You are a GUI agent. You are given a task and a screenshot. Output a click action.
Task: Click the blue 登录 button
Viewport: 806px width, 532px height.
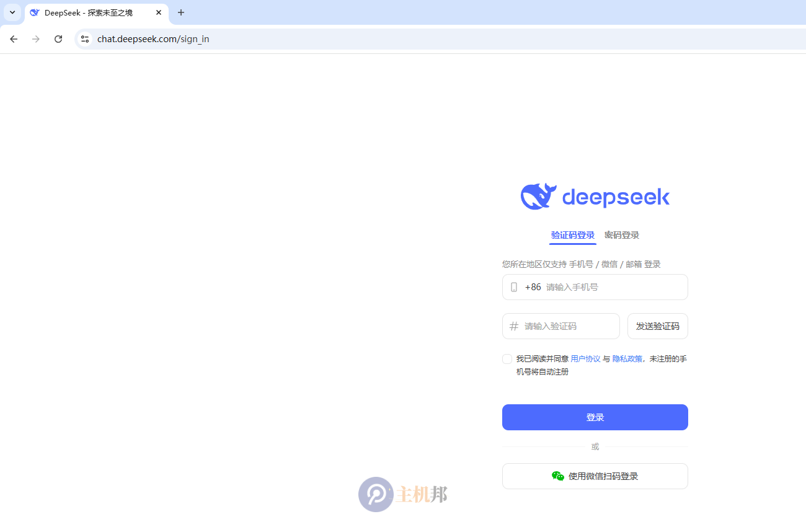click(x=595, y=417)
